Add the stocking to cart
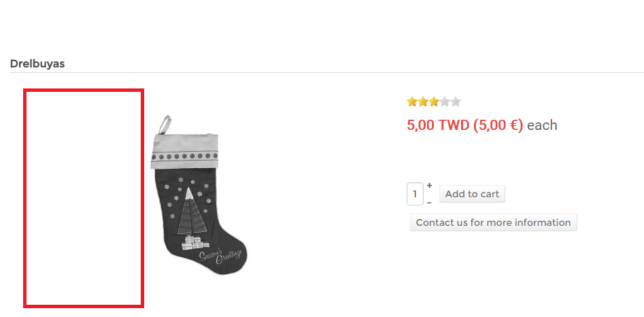 click(x=472, y=194)
